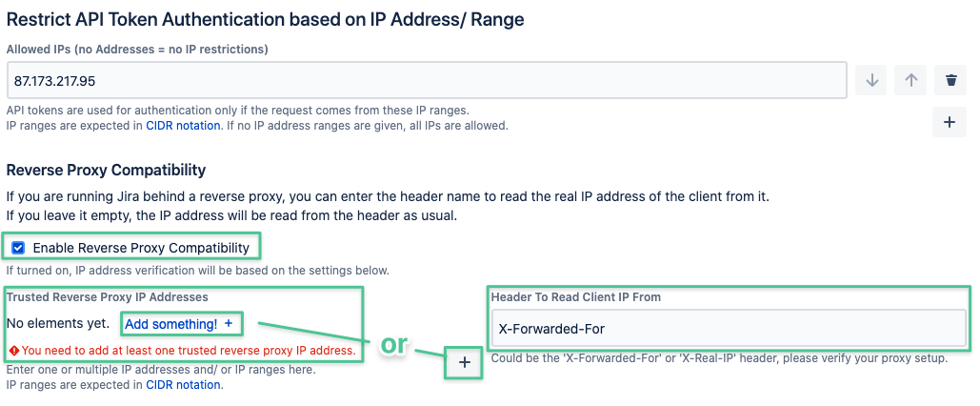The image size is (980, 406).
Task: Add another allowed IP with the plus button
Action: tap(950, 122)
